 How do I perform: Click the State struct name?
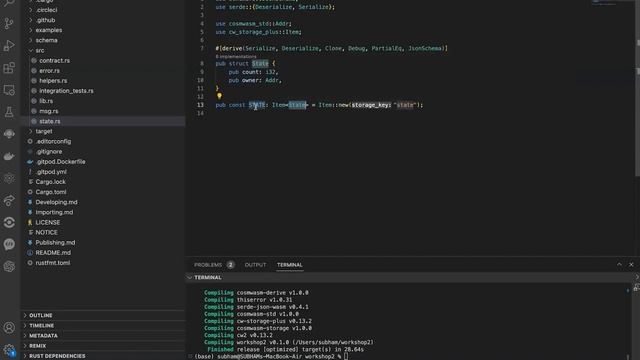click(x=260, y=64)
